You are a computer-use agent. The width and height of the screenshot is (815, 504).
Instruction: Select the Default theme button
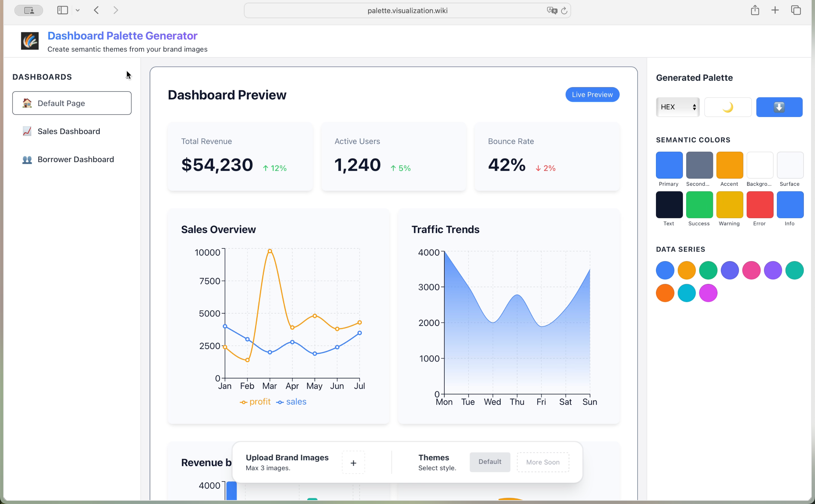click(x=489, y=462)
